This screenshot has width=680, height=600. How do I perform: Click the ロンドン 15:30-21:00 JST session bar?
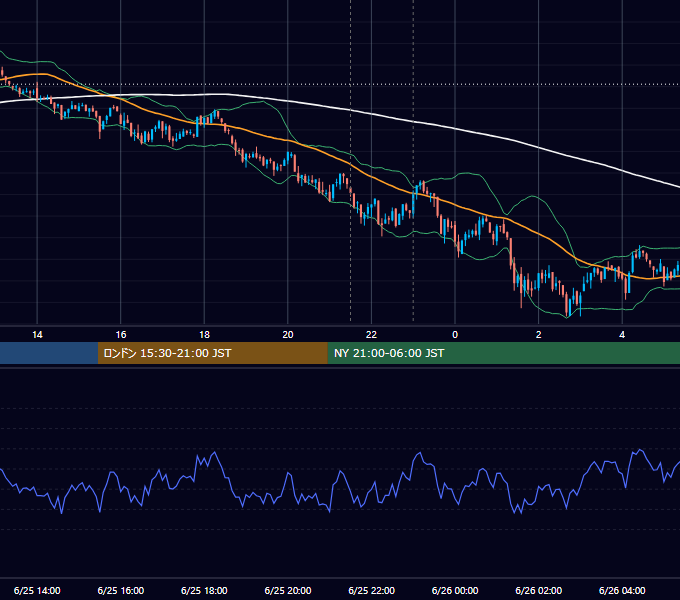pyautogui.click(x=212, y=353)
